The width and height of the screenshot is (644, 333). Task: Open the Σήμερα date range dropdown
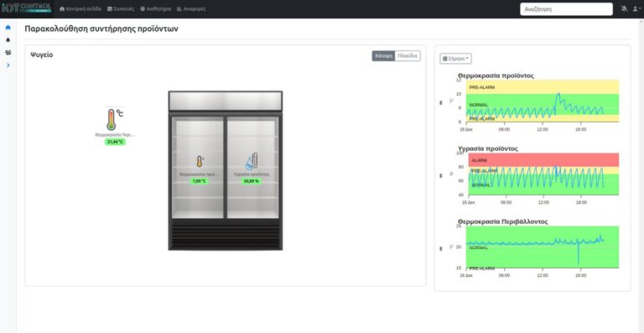455,59
